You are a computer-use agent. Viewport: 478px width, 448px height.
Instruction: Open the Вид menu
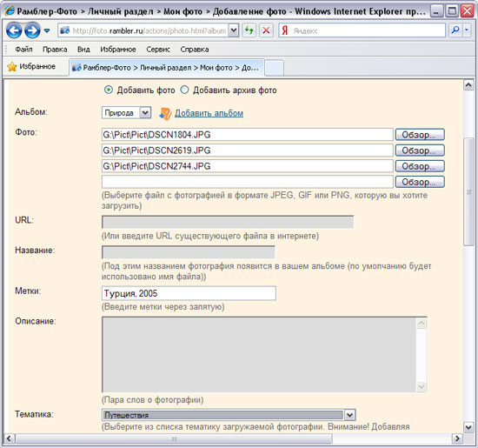coord(83,50)
